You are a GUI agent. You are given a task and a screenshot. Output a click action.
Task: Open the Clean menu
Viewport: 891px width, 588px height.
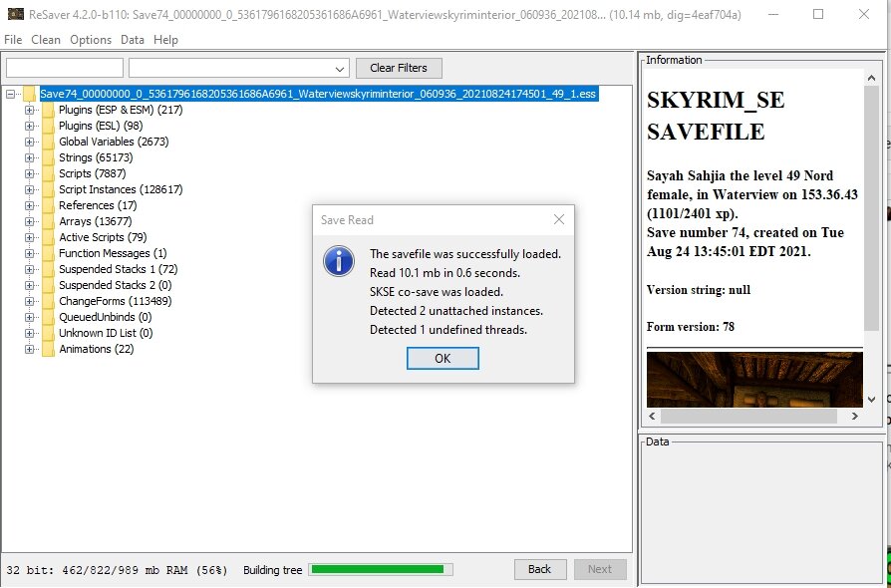tap(46, 40)
